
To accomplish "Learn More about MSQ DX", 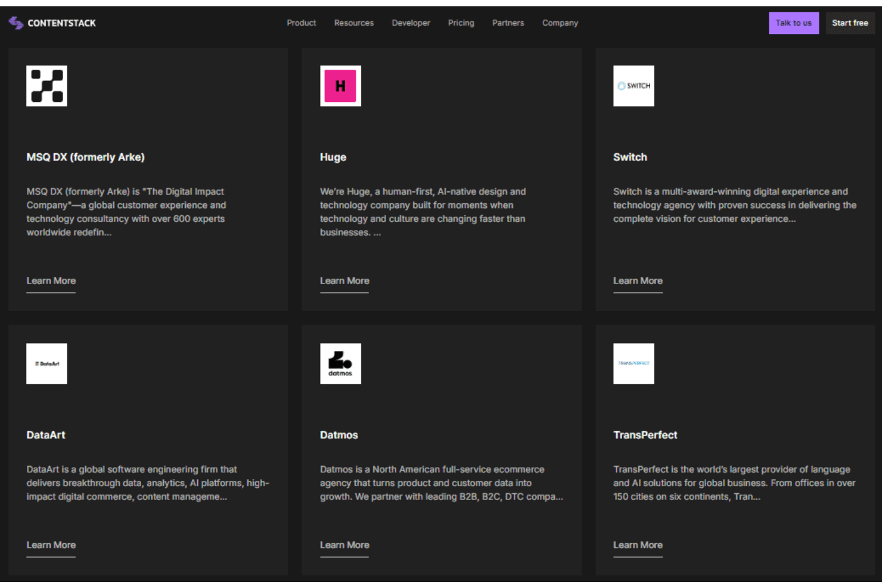I will [x=51, y=281].
